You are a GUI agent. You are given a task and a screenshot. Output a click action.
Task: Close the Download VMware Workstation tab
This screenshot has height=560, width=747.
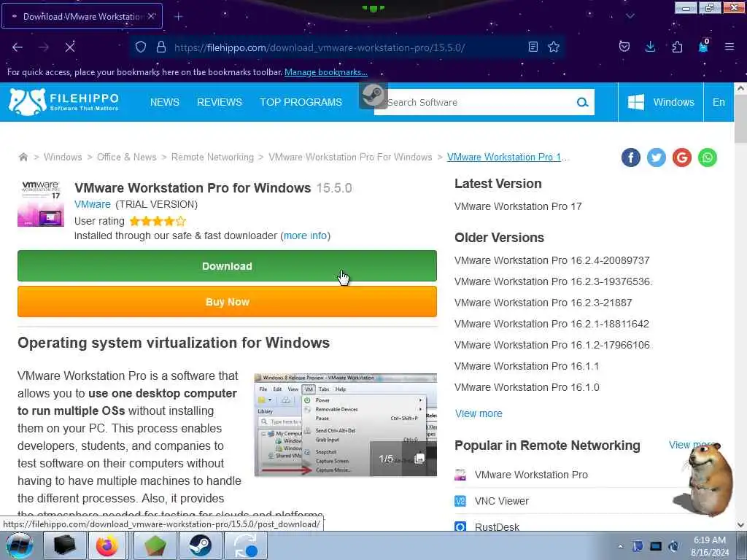pos(152,16)
